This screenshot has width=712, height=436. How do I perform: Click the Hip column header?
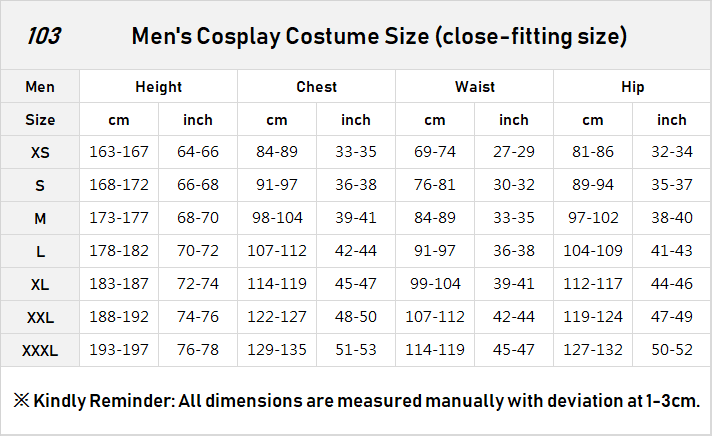coord(632,87)
